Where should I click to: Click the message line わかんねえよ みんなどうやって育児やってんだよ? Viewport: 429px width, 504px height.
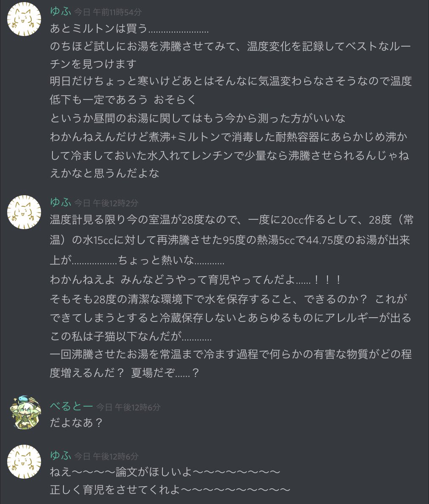195,280
